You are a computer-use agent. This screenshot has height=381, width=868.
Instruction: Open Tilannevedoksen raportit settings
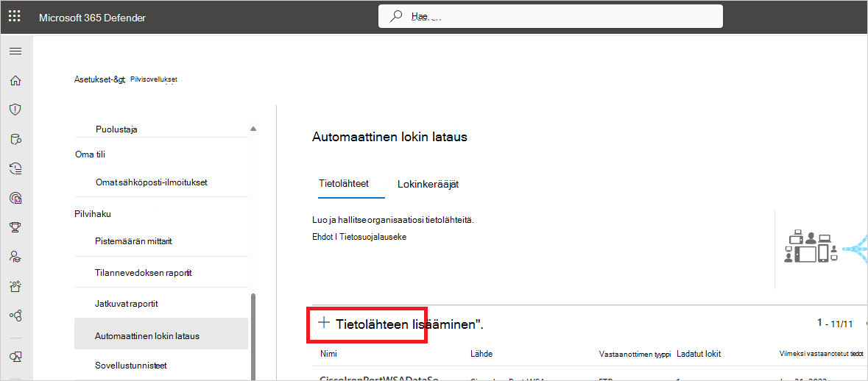[x=144, y=273]
